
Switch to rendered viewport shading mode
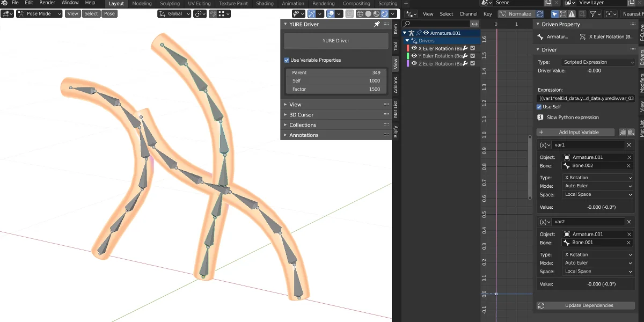(384, 13)
